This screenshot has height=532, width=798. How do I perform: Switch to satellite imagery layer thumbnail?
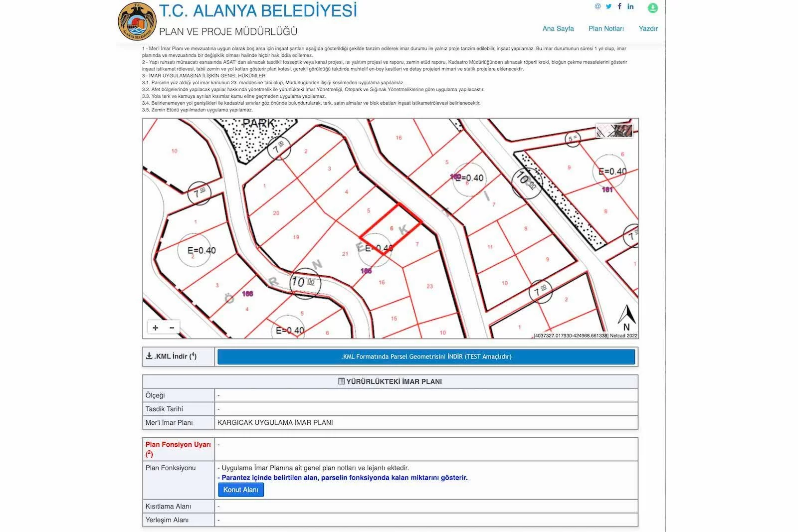623,131
